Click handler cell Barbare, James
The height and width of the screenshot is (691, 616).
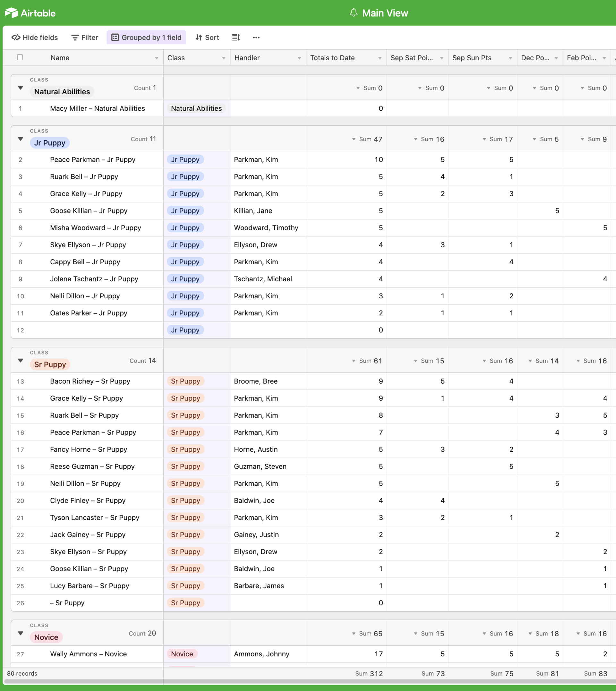pyautogui.click(x=259, y=586)
